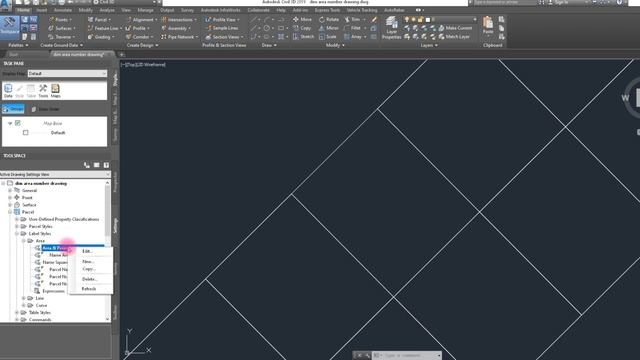Switch to the Vehicle Tracking ribbon tab
The width and height of the screenshot is (640, 360).
click(362, 10)
